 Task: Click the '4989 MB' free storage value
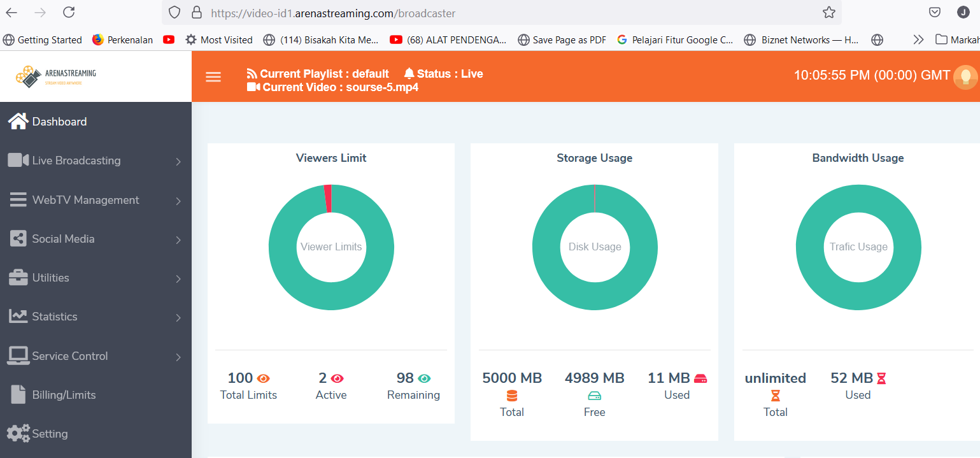594,378
